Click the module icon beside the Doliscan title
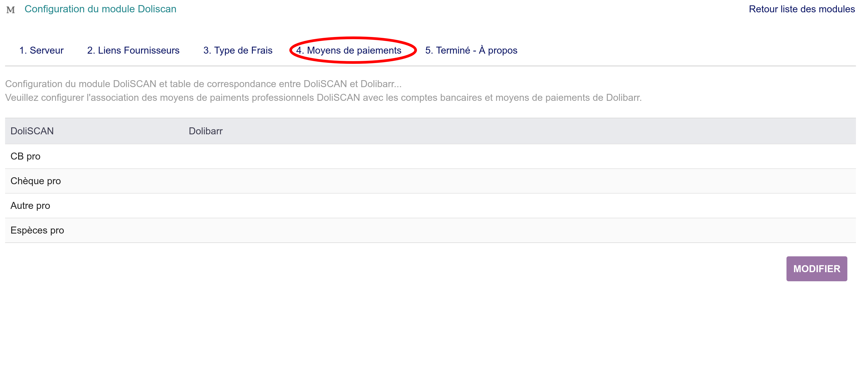The image size is (868, 366). pos(11,9)
